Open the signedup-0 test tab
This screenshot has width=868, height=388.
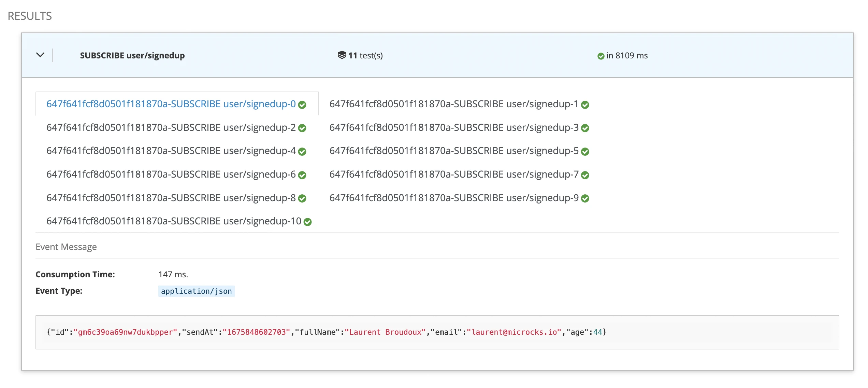pos(171,104)
